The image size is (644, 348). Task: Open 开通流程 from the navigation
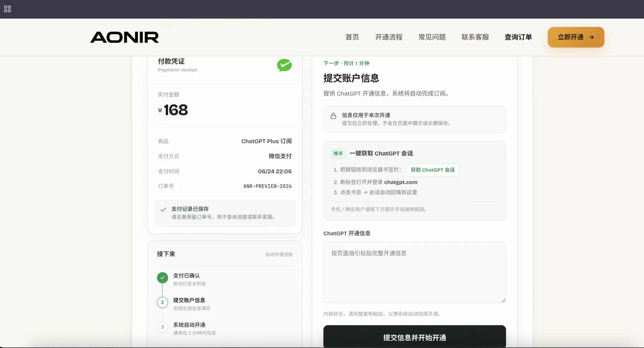click(389, 37)
